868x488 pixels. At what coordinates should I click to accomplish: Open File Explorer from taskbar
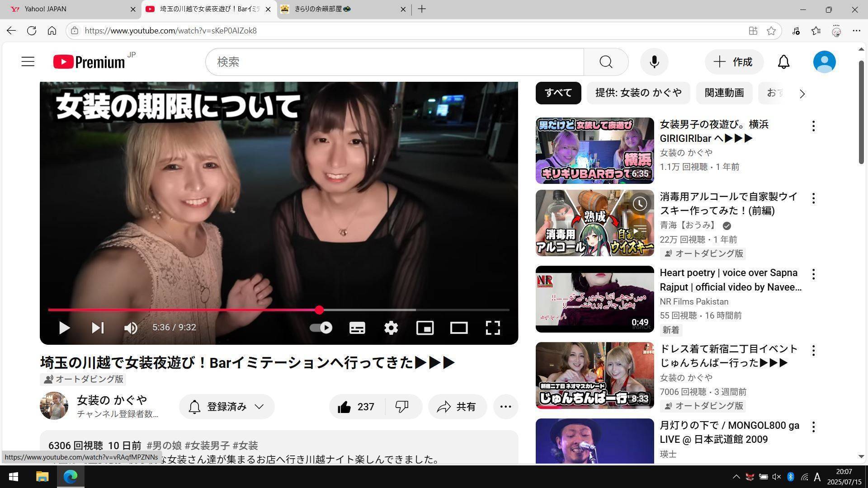tap(42, 477)
